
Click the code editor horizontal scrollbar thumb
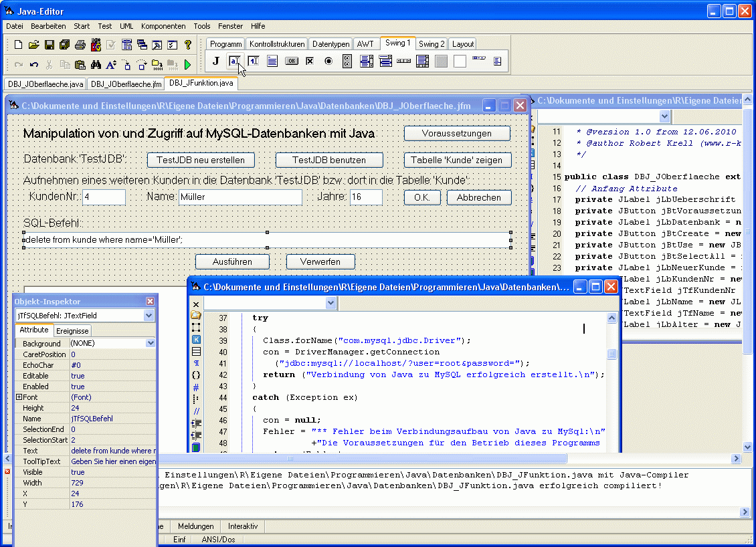pyautogui.click(x=290, y=459)
